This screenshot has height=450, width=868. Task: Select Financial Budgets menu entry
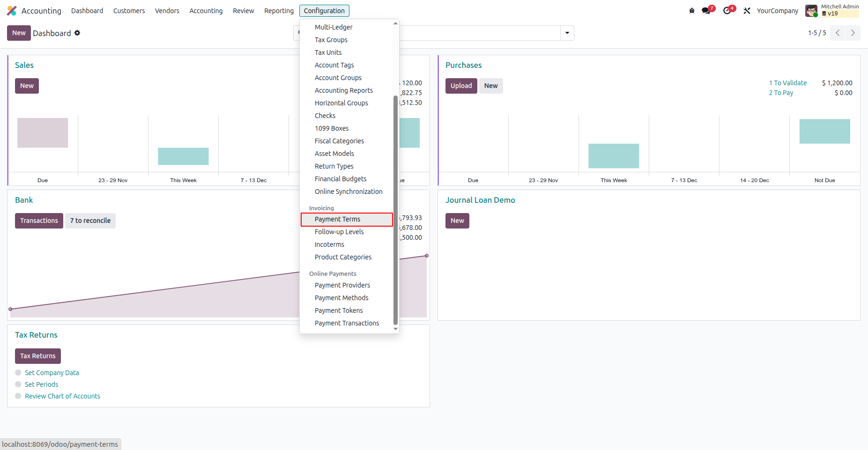tap(347, 179)
